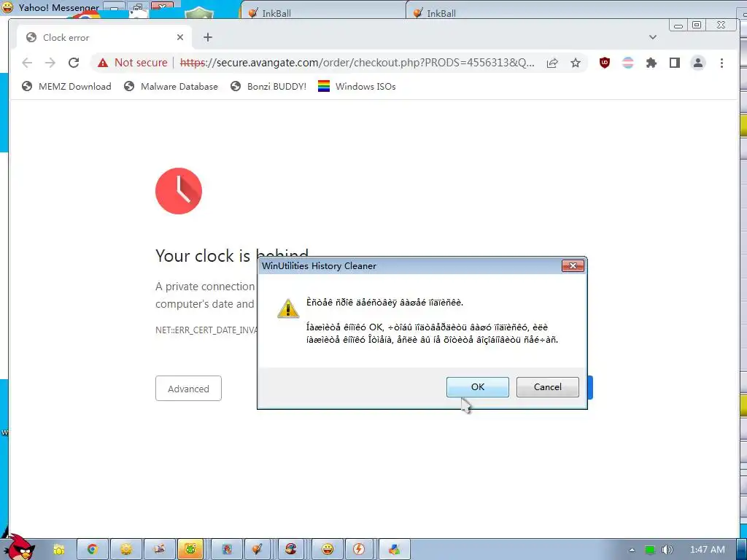Click the Show desktop strip
This screenshot has width=747, height=560.
coord(742,549)
